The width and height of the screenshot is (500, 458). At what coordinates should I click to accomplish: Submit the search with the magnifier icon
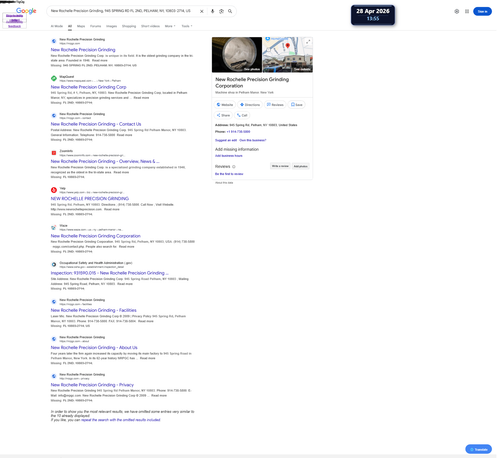click(x=230, y=11)
